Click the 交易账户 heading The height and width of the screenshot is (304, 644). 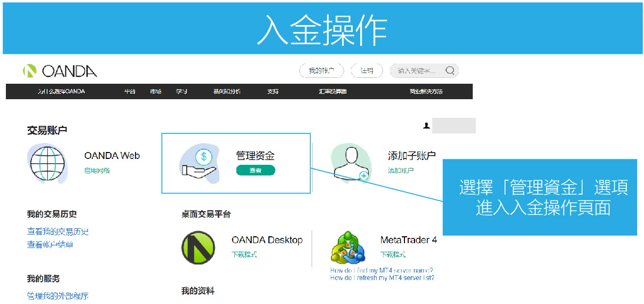(47, 130)
